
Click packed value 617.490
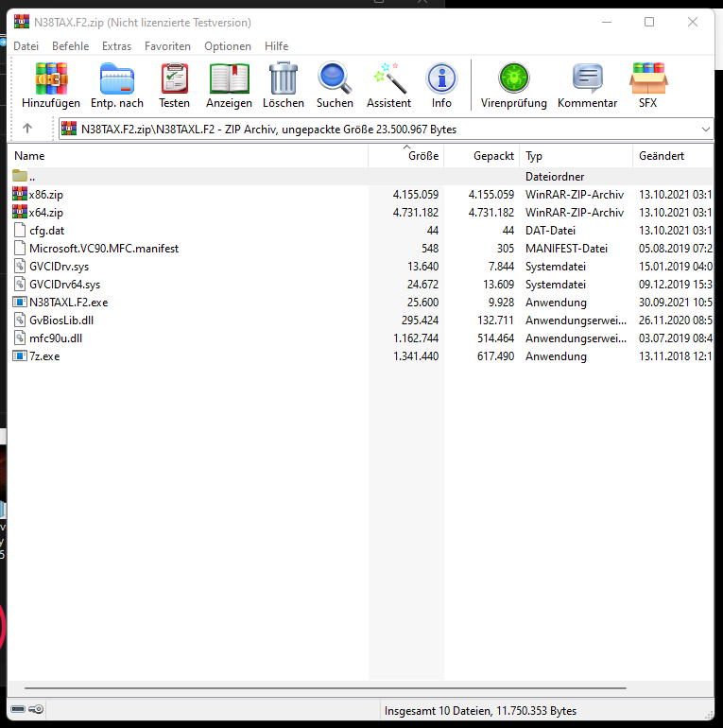(495, 356)
